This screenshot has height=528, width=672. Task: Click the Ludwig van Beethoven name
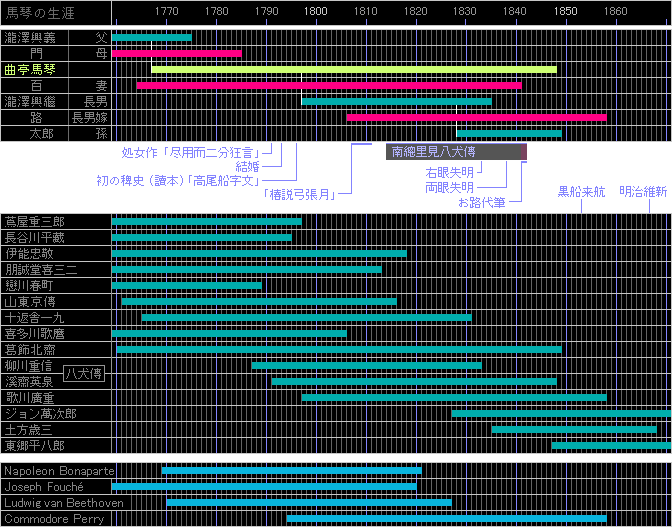[x=64, y=503]
